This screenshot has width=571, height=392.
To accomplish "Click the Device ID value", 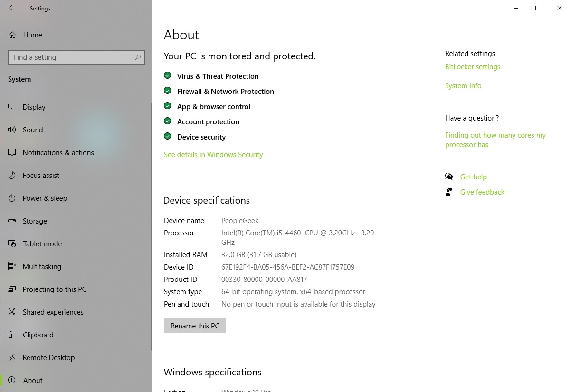I will (288, 267).
